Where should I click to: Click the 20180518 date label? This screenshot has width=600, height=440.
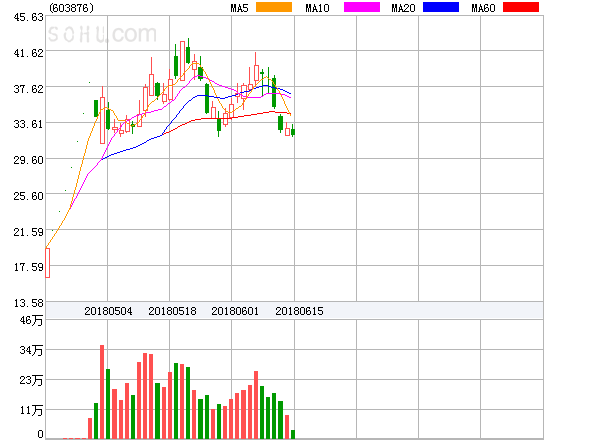tap(172, 311)
